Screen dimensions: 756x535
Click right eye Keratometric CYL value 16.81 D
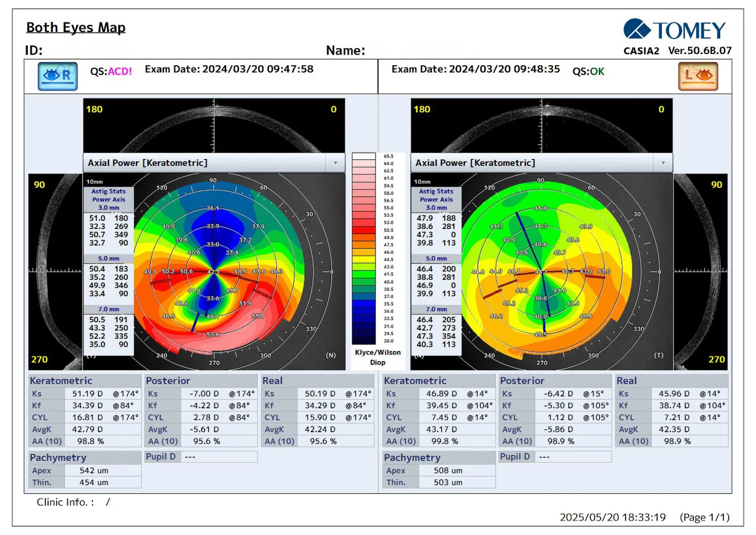click(87, 418)
